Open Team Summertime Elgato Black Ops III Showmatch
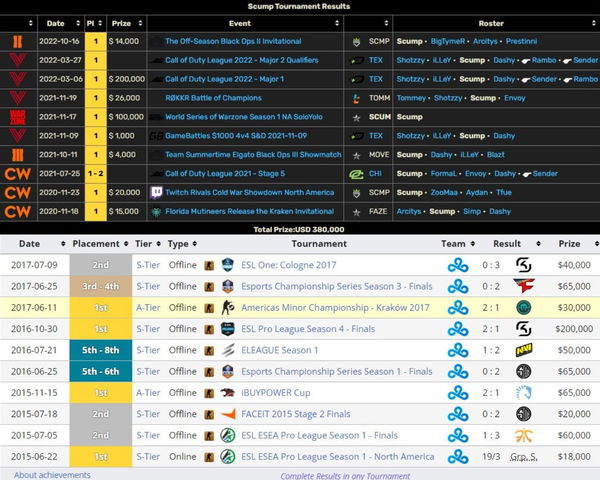This screenshot has height=480, width=600. (x=253, y=155)
